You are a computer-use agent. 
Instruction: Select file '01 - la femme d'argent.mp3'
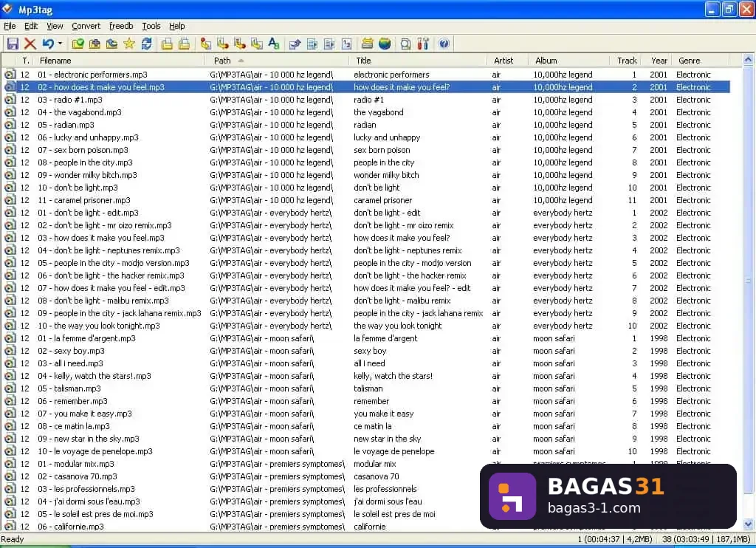87,338
